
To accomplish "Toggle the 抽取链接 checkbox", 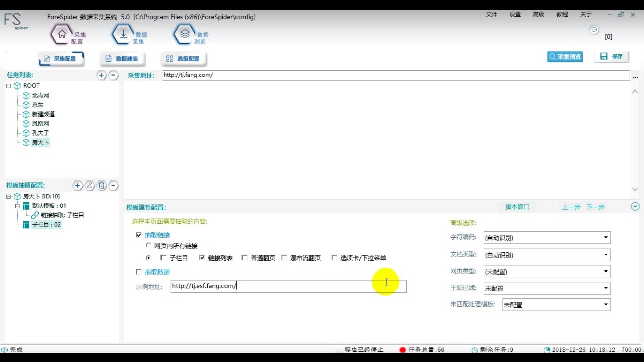I will (139, 235).
